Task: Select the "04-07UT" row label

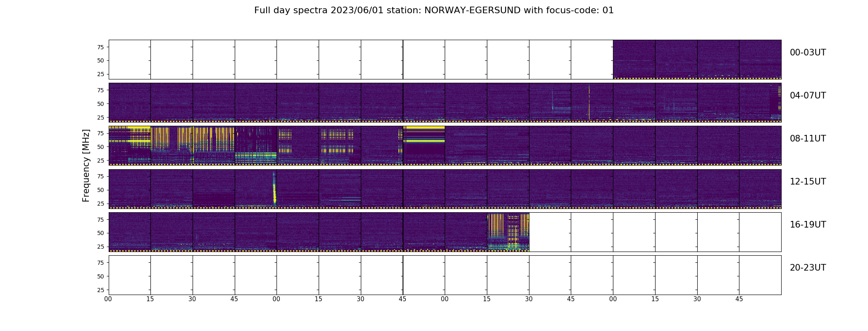Action: (808, 96)
